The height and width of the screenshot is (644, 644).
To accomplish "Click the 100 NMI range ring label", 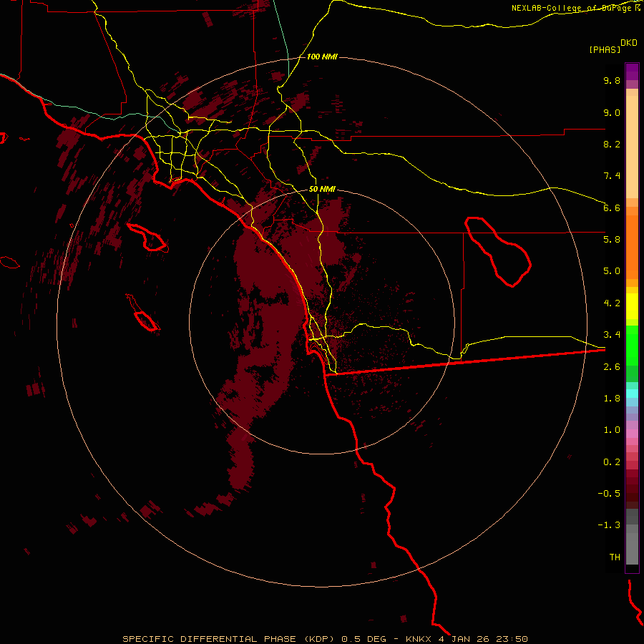I will click(x=322, y=57).
